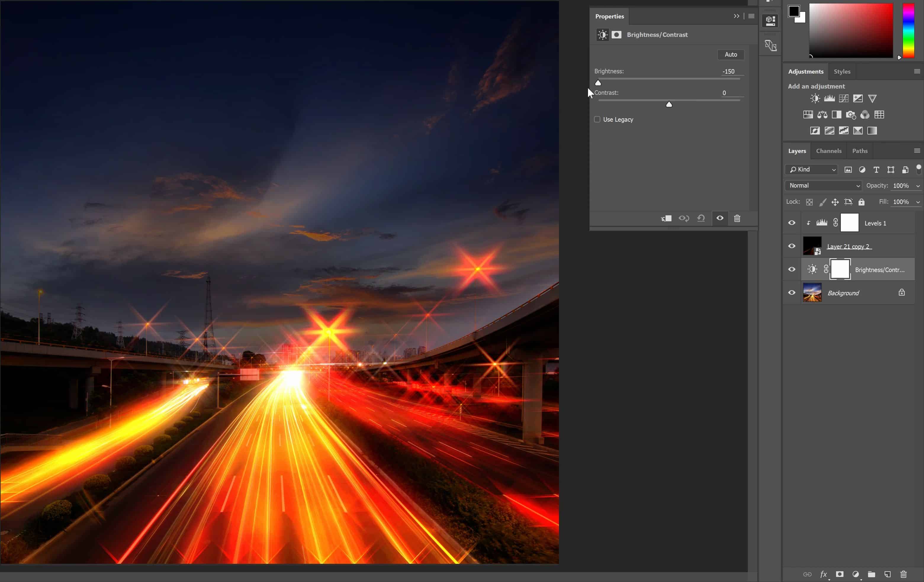Click the Reset adjustment icon in Properties
Image resolution: width=924 pixels, height=582 pixels.
tap(701, 218)
